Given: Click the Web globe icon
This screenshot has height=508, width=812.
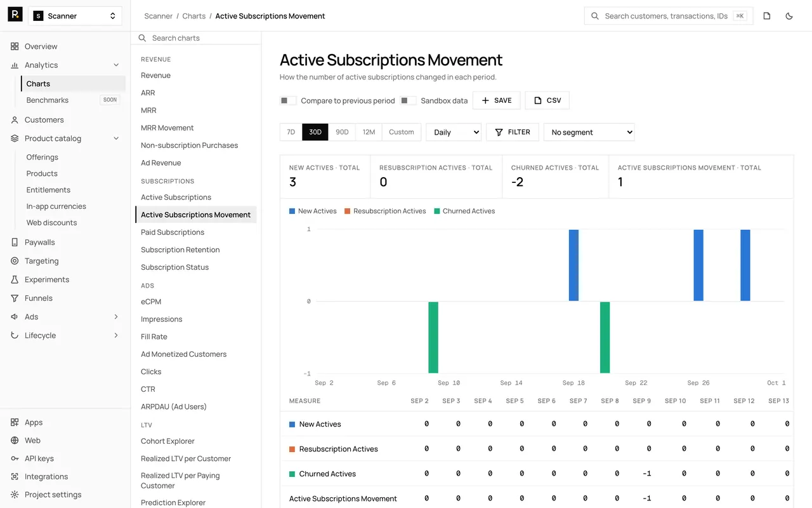Looking at the screenshot, I should click(x=15, y=440).
